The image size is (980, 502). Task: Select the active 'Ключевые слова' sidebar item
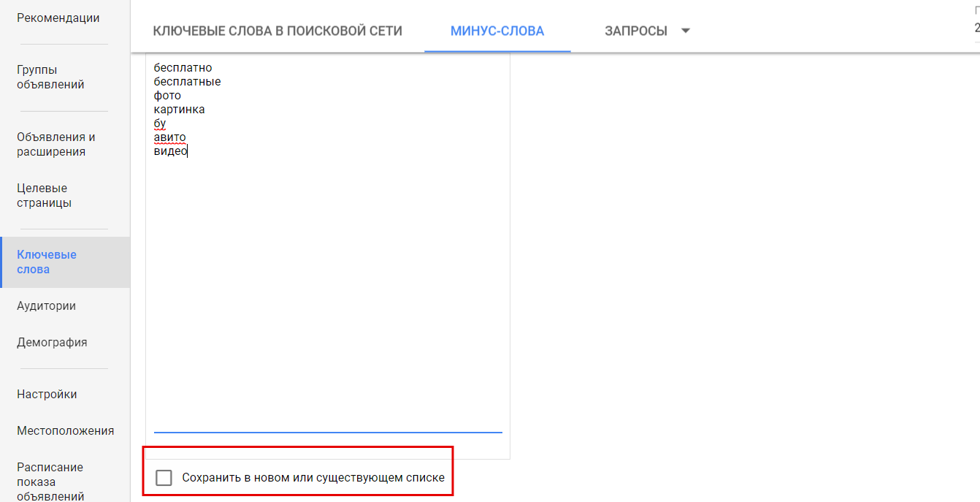click(x=45, y=262)
